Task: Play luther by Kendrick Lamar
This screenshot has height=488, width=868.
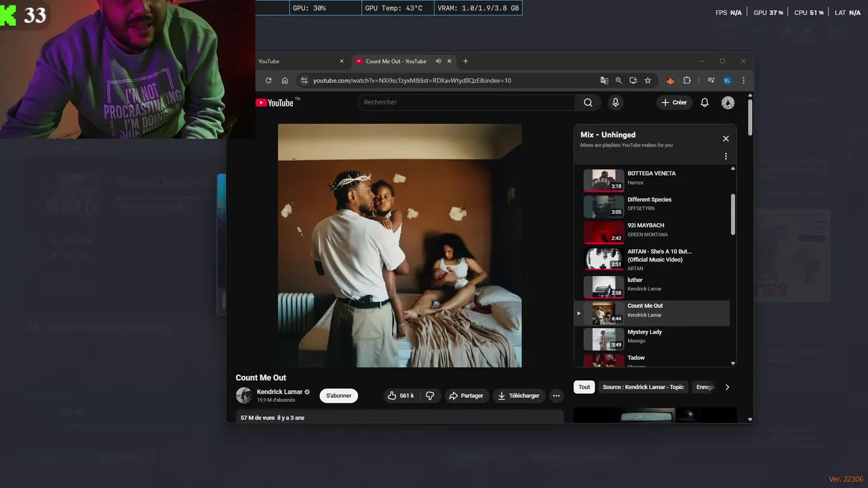Action: point(652,287)
